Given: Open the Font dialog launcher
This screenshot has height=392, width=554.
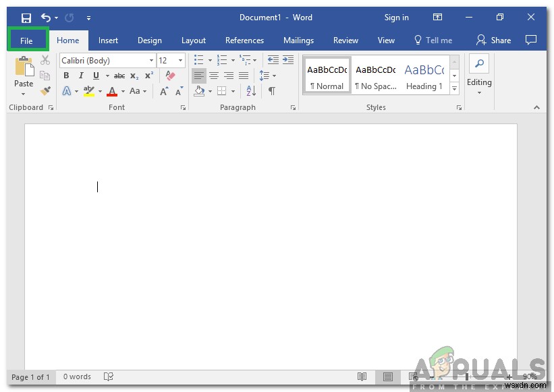Looking at the screenshot, I should (183, 108).
